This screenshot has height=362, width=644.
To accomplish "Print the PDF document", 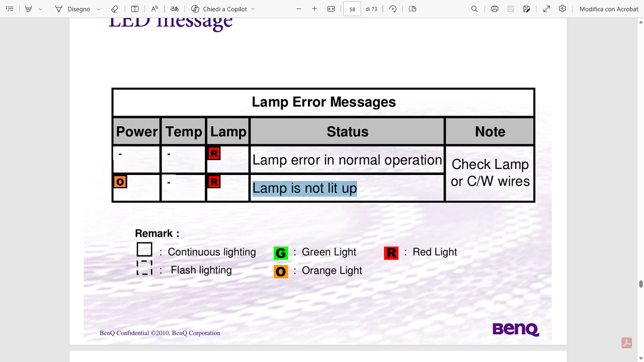I will [495, 9].
